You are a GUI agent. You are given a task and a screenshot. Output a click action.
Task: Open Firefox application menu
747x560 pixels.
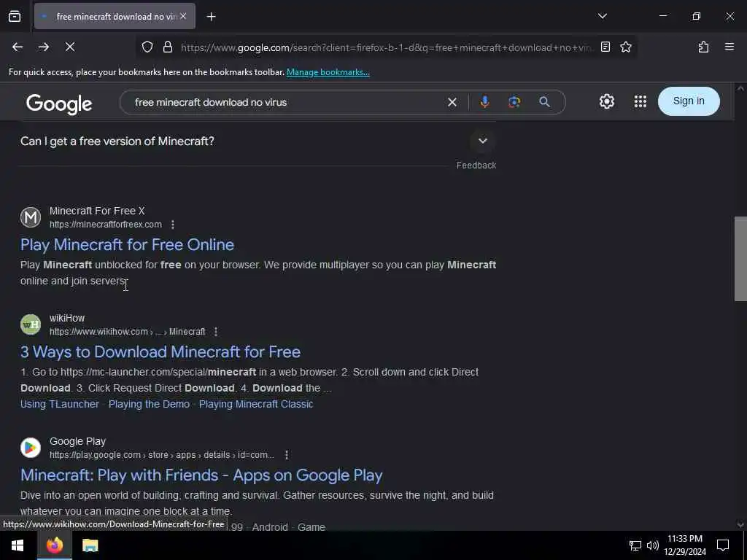click(x=729, y=47)
